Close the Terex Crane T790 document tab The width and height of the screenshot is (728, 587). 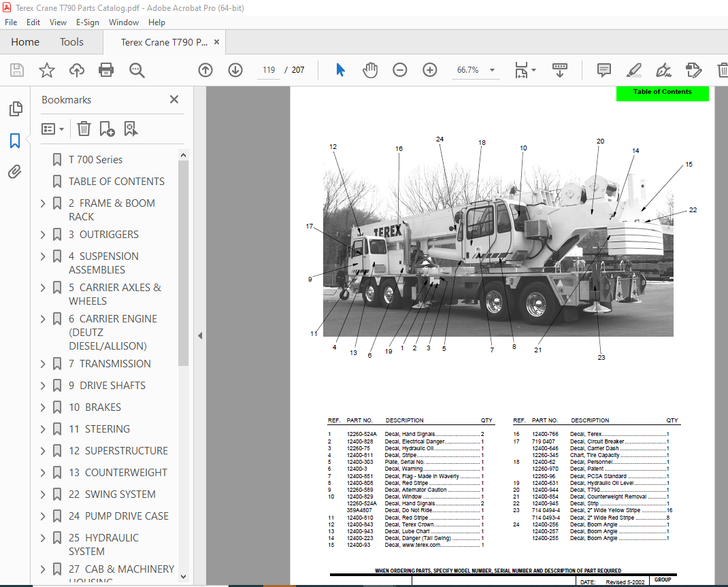(x=216, y=42)
